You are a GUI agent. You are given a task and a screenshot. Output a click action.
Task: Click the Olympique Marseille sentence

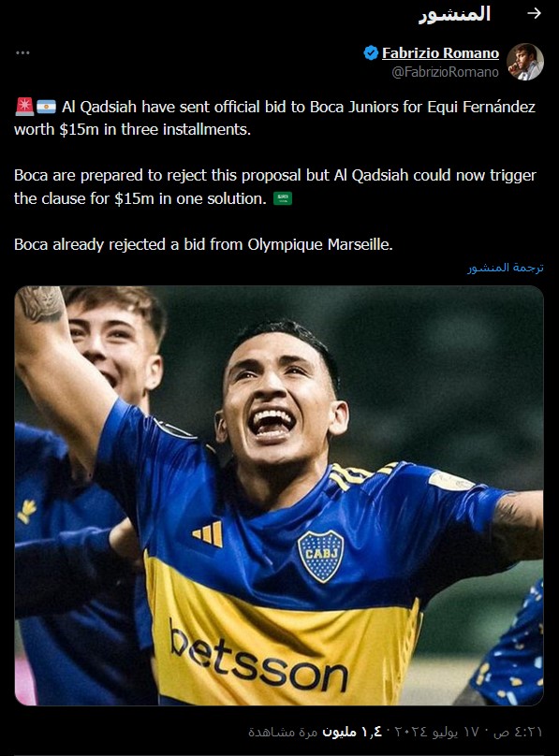(203, 244)
